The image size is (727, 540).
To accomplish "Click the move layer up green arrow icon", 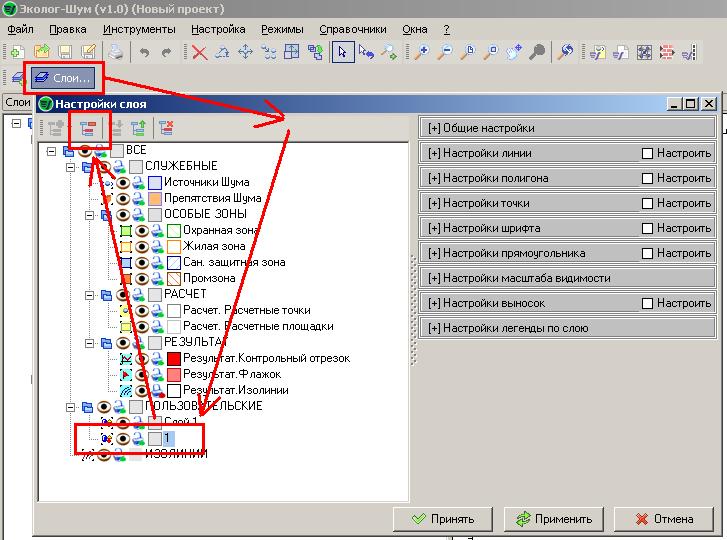I will coord(139,128).
